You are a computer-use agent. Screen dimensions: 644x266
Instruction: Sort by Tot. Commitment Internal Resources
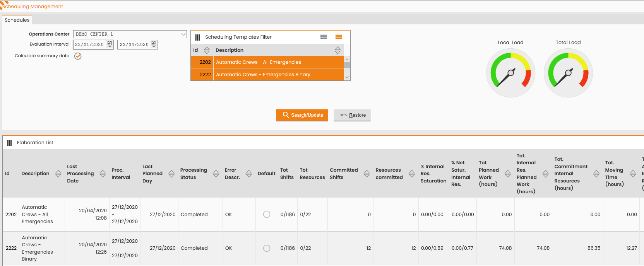tap(596, 174)
